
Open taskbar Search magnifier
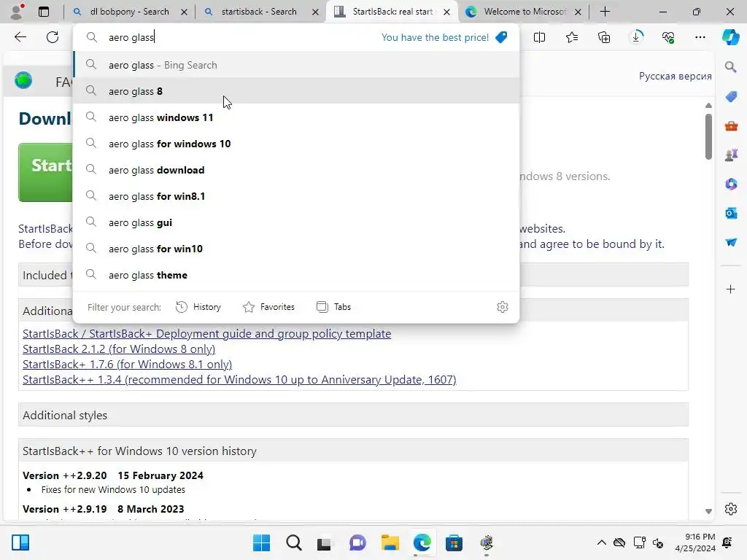pos(293,542)
